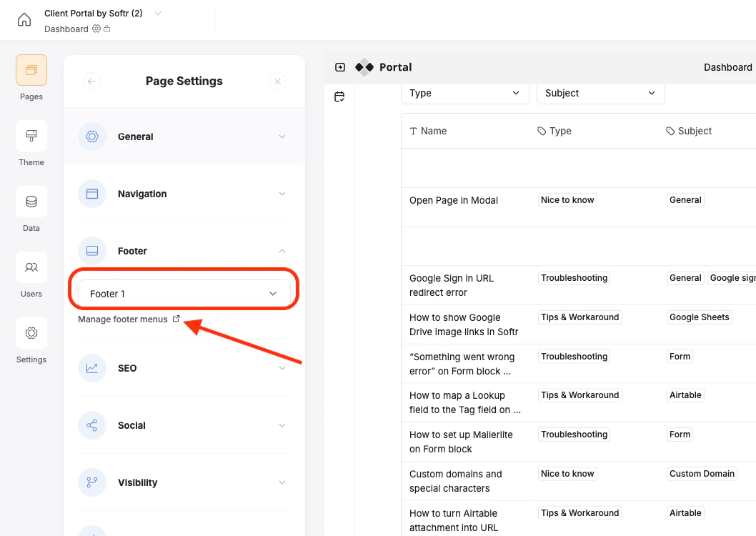Expand the SEO settings section
756x536 pixels.
pyautogui.click(x=184, y=368)
